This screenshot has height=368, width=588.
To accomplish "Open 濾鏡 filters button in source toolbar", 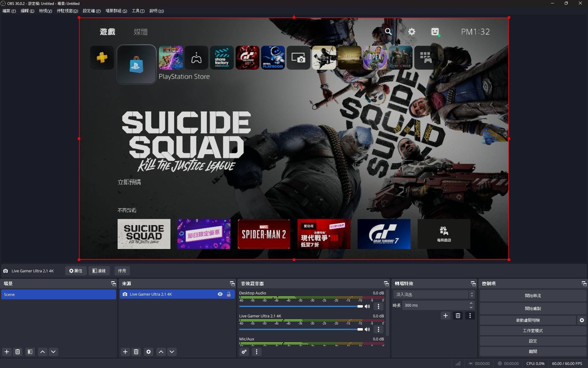I will (x=99, y=271).
